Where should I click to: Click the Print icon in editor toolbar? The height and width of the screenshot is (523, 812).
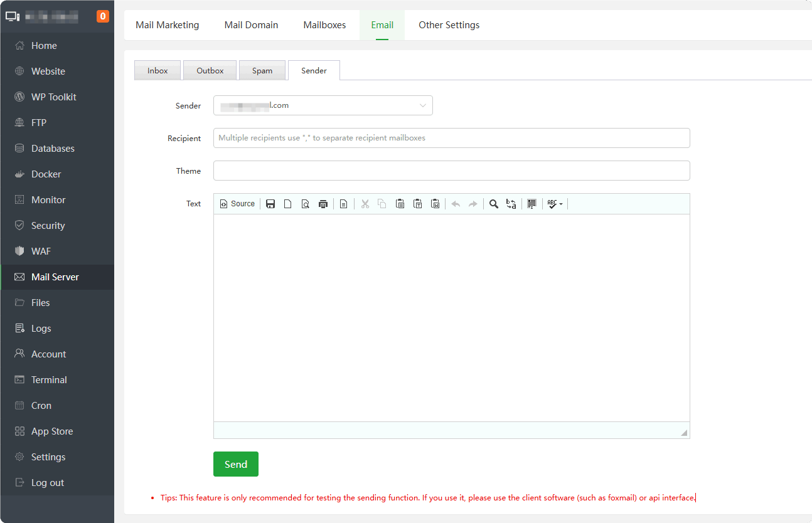pos(323,204)
